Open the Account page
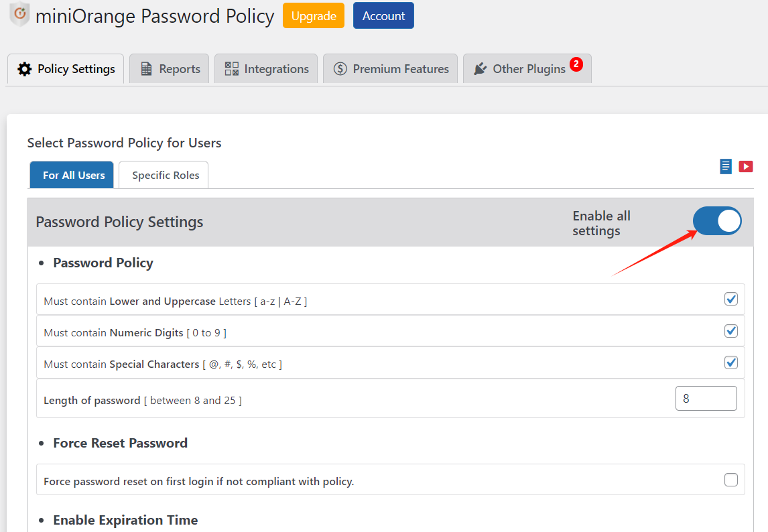This screenshot has height=532, width=768. tap(383, 15)
